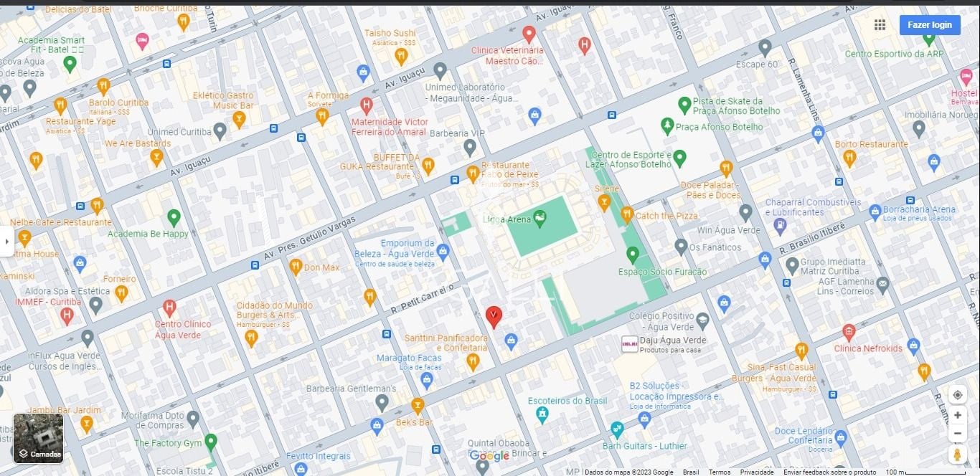Zoom out with the minus button
The height and width of the screenshot is (476, 980).
957,433
